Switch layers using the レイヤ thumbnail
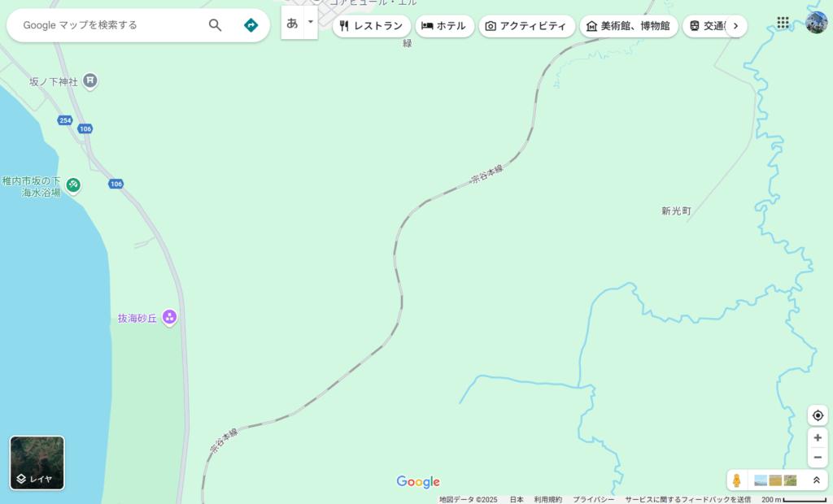Viewport: 833px width, 504px height. (x=37, y=463)
